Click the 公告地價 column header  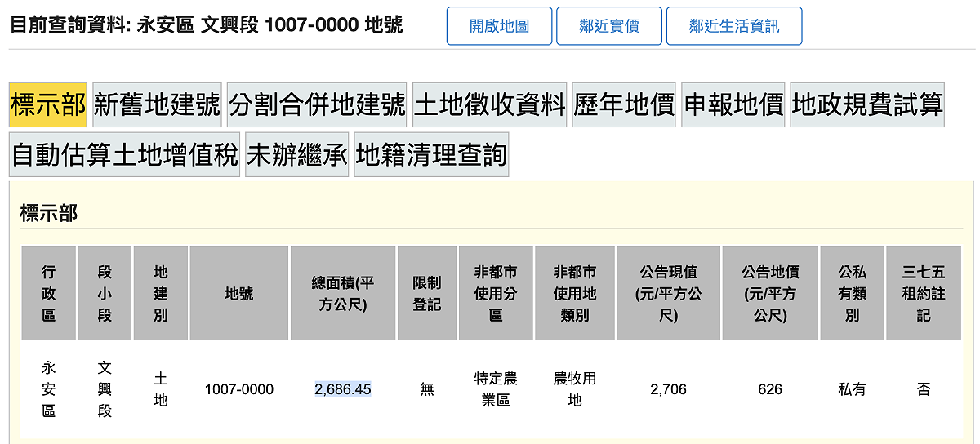(770, 293)
